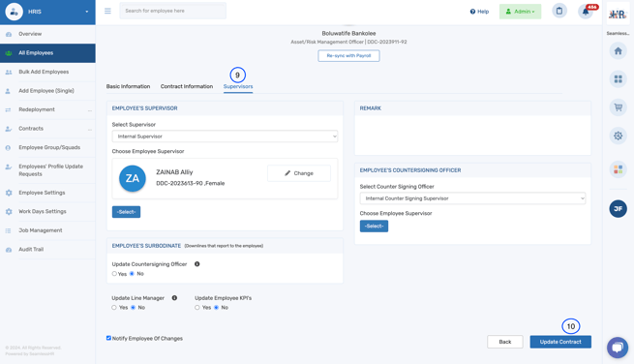Open the Select Supervisor dropdown
The image size is (634, 364).
(225, 136)
